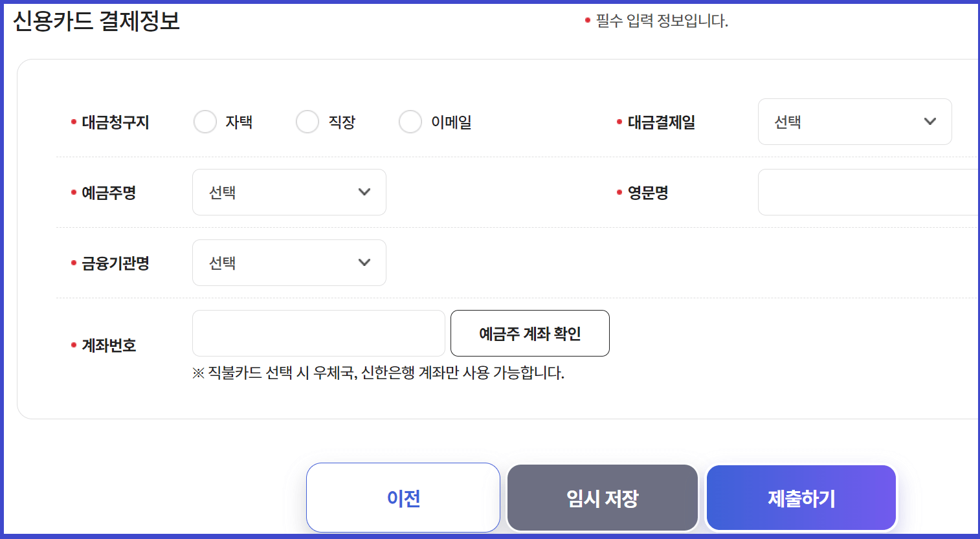The image size is (980, 539).
Task: Submit the form with 제출하기
Action: point(801,497)
